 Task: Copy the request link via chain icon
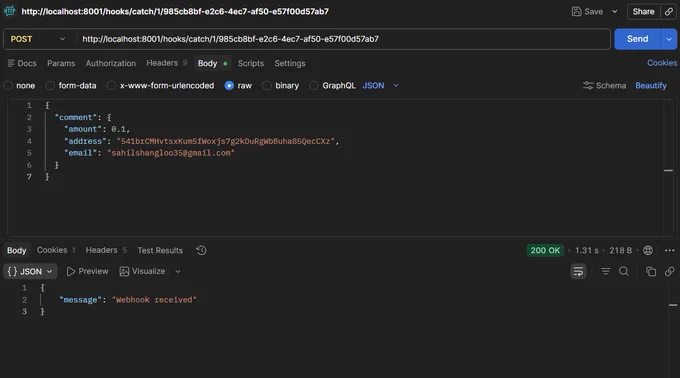[669, 12]
